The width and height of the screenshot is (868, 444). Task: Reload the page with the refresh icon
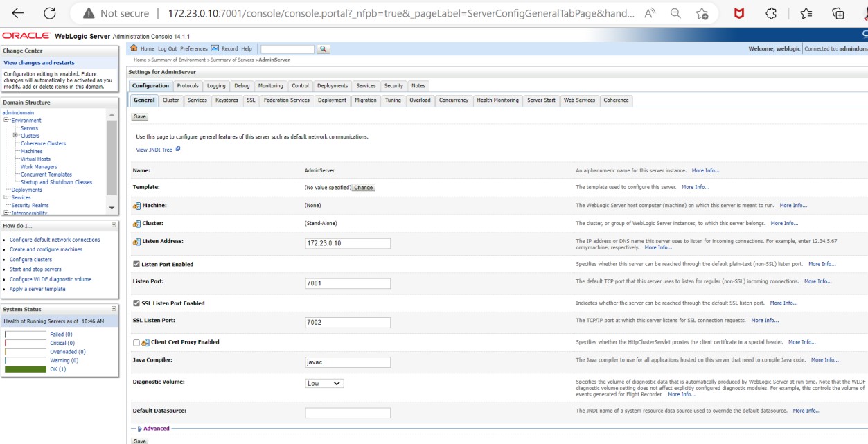click(49, 13)
